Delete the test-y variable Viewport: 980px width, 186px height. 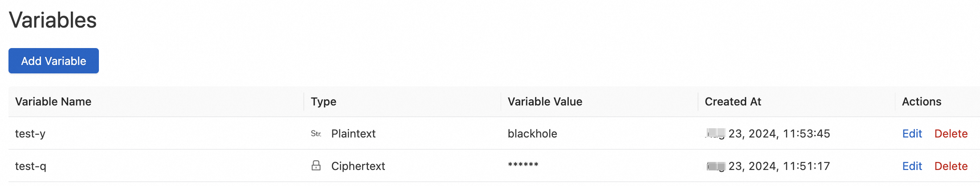[x=951, y=133]
